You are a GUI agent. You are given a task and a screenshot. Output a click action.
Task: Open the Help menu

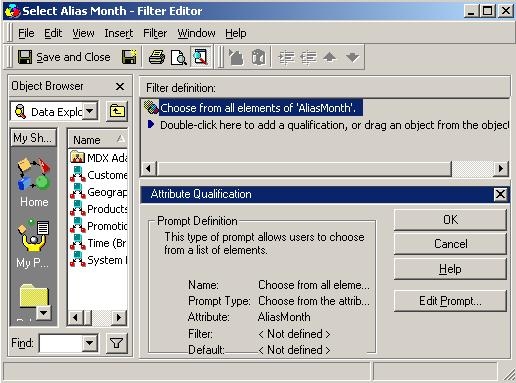coord(236,33)
